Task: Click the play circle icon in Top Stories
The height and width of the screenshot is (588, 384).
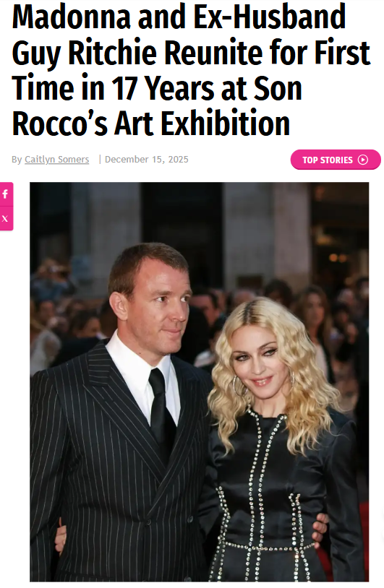Action: [362, 160]
